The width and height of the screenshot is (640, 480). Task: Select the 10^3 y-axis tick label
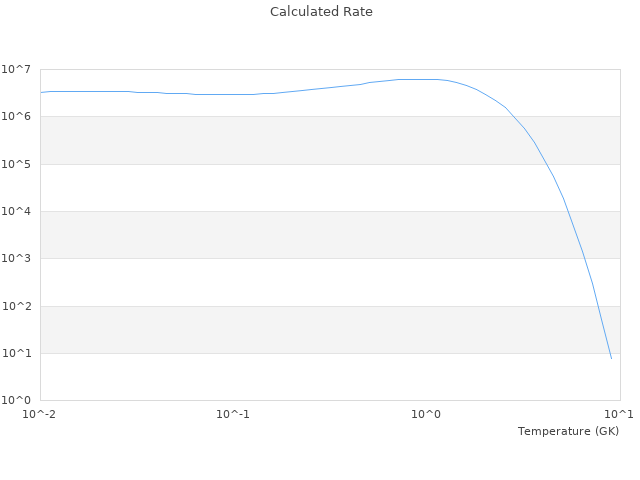pos(17,259)
